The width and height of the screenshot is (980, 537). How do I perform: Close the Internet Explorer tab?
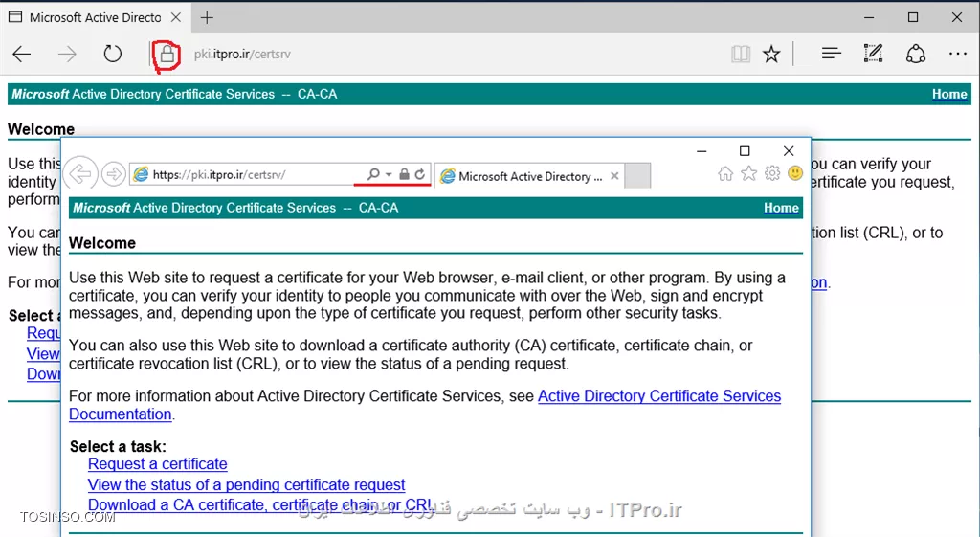click(615, 176)
